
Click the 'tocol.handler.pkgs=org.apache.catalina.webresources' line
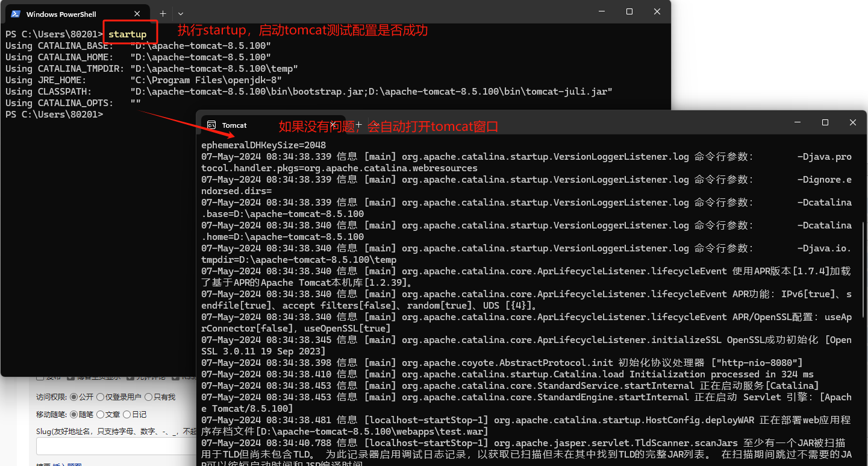click(x=339, y=168)
